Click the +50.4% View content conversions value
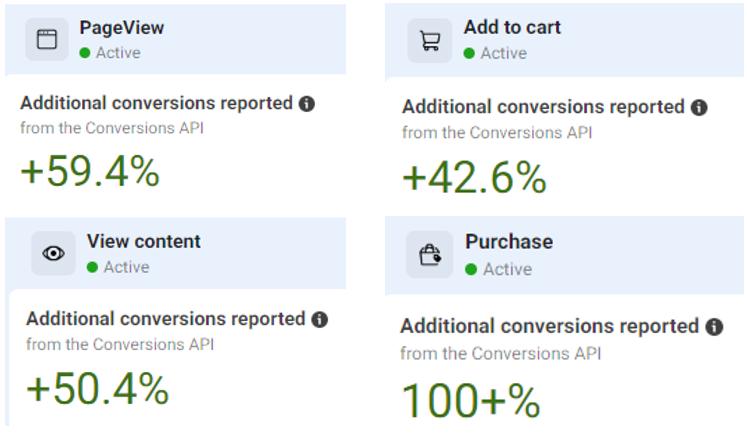747x435 pixels. click(x=98, y=389)
